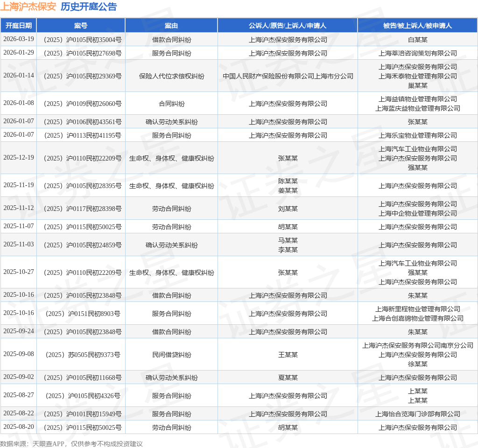Screen dimensions: 478x448
Task: Select case number (2025)沪0113民初41195号
Action: 83,135
